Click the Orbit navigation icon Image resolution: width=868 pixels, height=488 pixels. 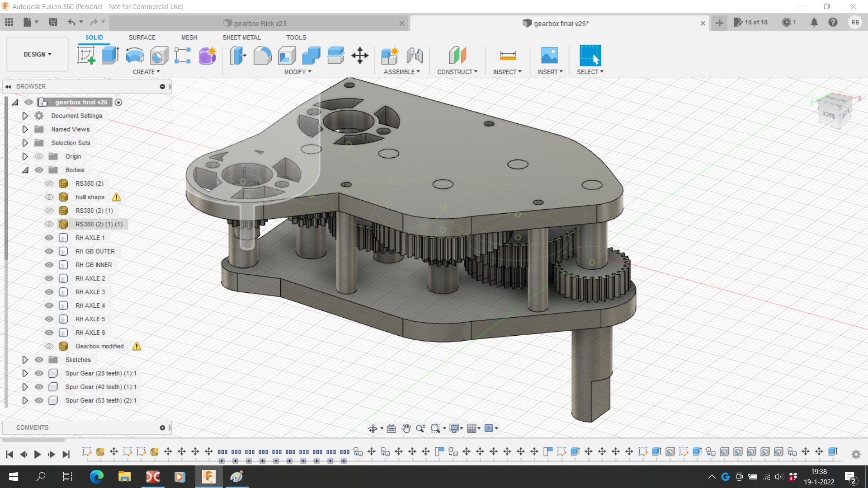pyautogui.click(x=373, y=428)
